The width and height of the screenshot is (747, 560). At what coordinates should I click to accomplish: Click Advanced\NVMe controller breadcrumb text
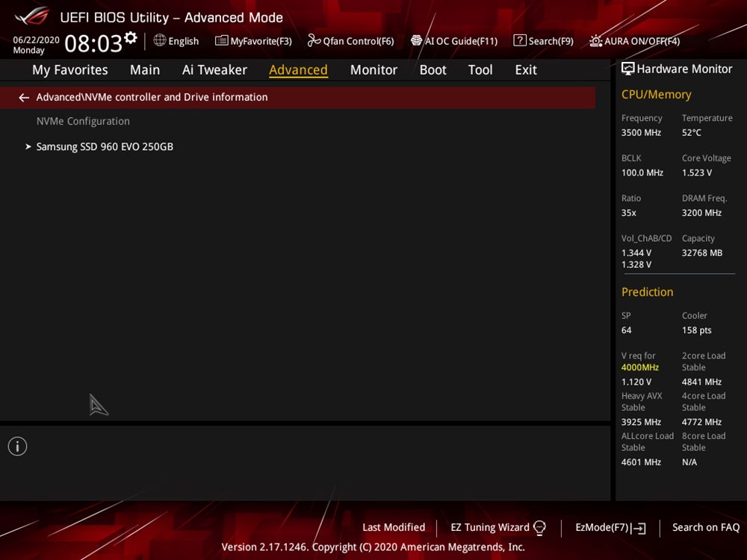(x=152, y=97)
